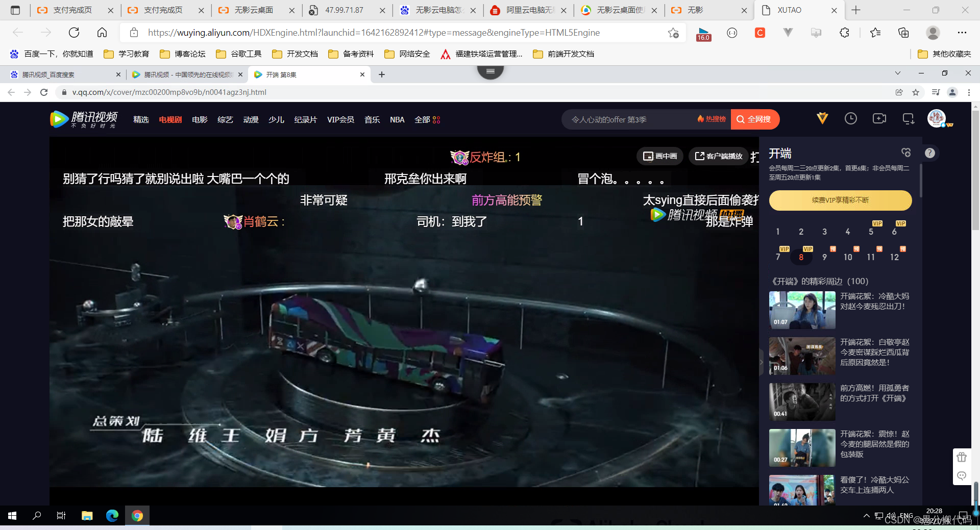Click the gift icon at bottom right
Image resolution: width=980 pixels, height=530 pixels.
[x=962, y=457]
